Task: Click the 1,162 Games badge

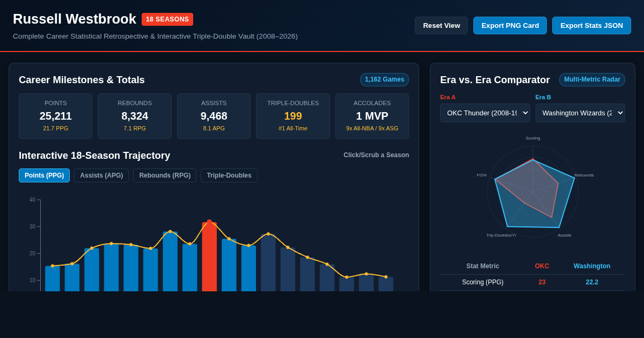Action: point(384,79)
